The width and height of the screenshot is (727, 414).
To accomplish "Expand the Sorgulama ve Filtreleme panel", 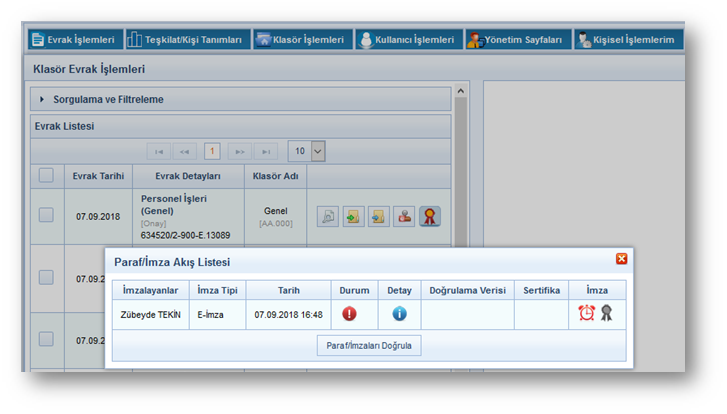I will pyautogui.click(x=43, y=99).
